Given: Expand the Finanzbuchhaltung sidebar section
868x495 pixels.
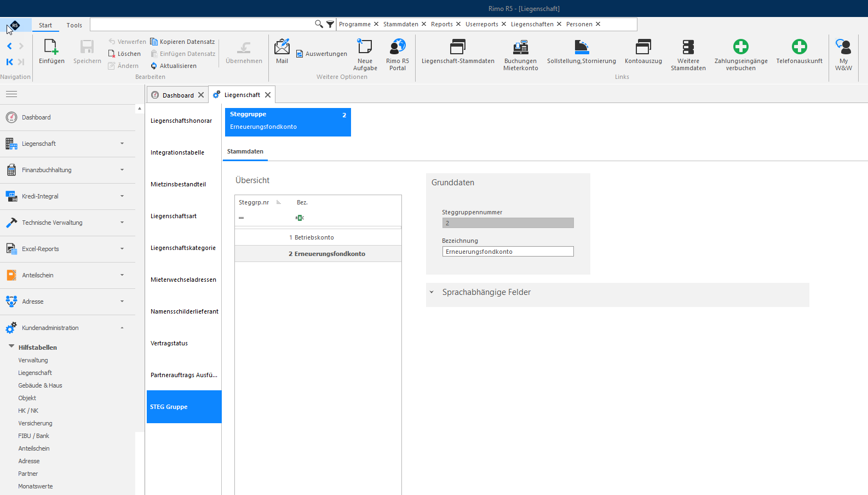Looking at the screenshot, I should coord(67,170).
